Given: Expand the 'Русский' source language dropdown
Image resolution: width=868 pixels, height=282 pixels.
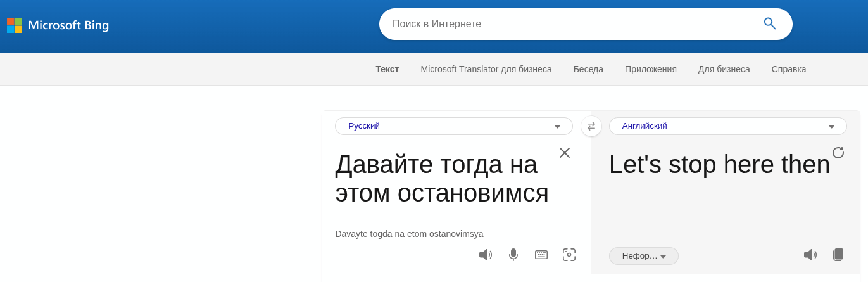Looking at the screenshot, I should [454, 126].
